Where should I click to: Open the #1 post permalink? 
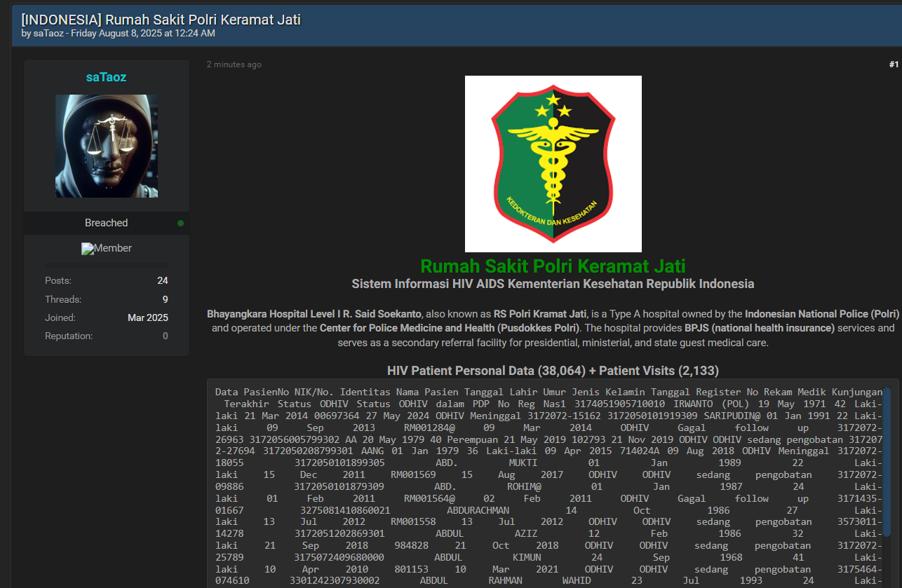(894, 64)
